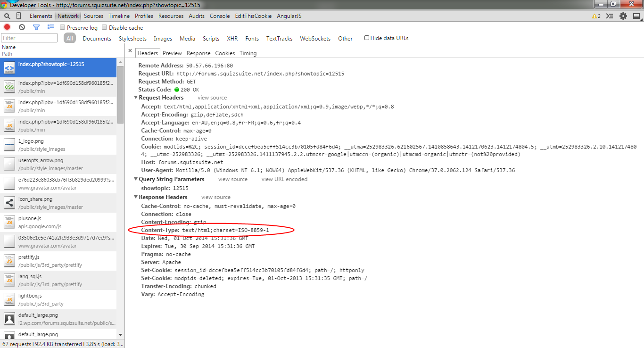Switch to the Elements panel
This screenshot has width=644, height=348.
(41, 16)
